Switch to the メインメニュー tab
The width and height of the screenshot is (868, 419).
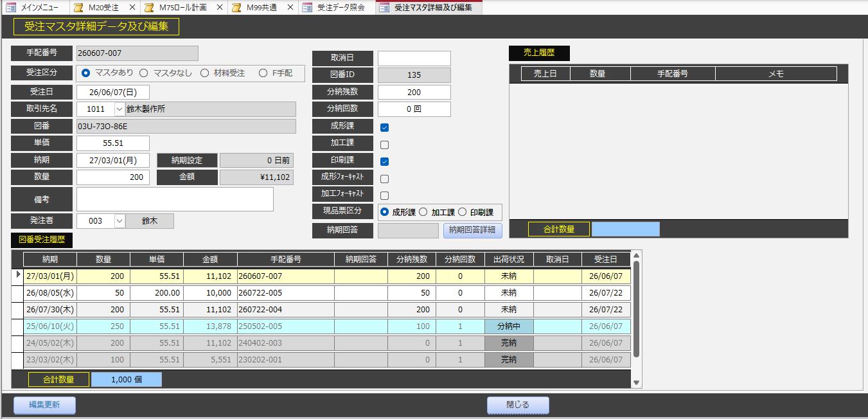pos(33,8)
